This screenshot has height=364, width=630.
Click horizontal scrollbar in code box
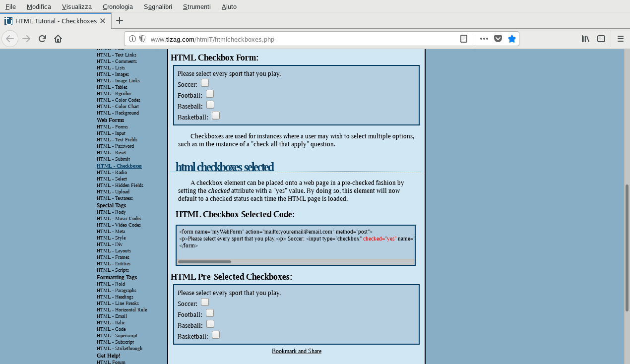205,261
